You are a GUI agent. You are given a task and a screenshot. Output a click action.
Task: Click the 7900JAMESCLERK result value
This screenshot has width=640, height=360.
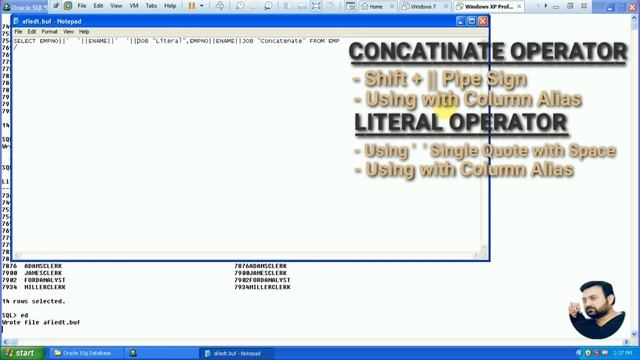click(260, 273)
